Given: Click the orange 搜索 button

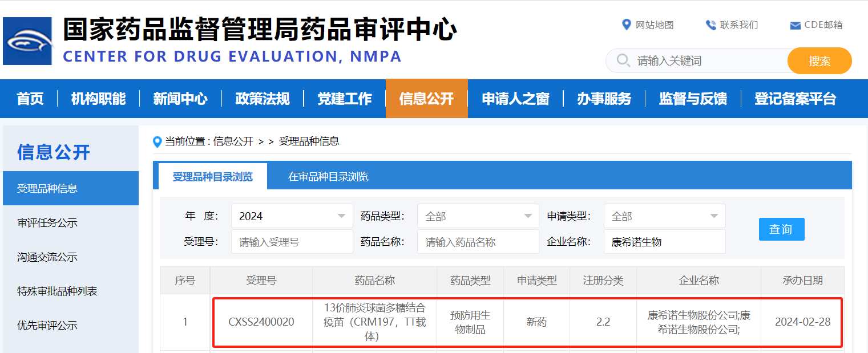Looking at the screenshot, I should 819,61.
